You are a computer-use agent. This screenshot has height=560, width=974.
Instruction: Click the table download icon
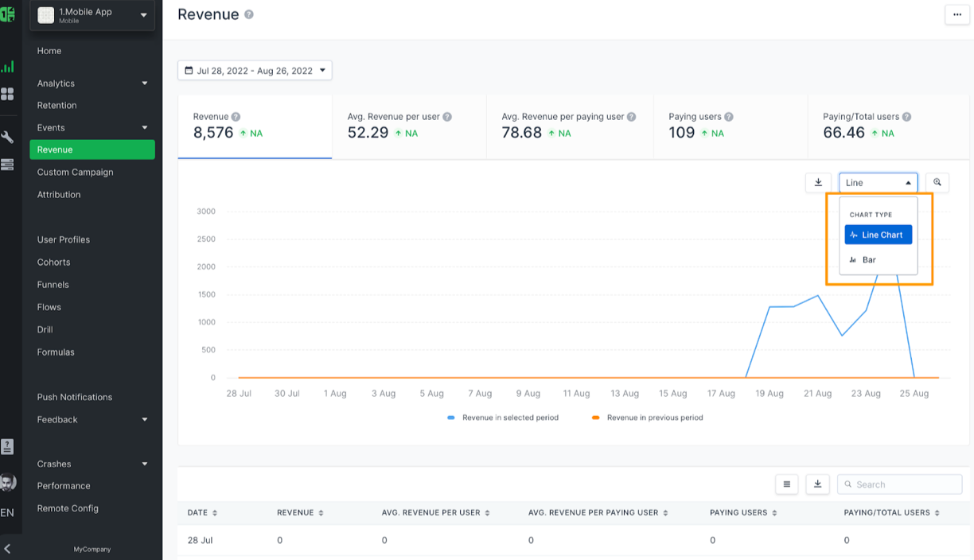pos(818,484)
